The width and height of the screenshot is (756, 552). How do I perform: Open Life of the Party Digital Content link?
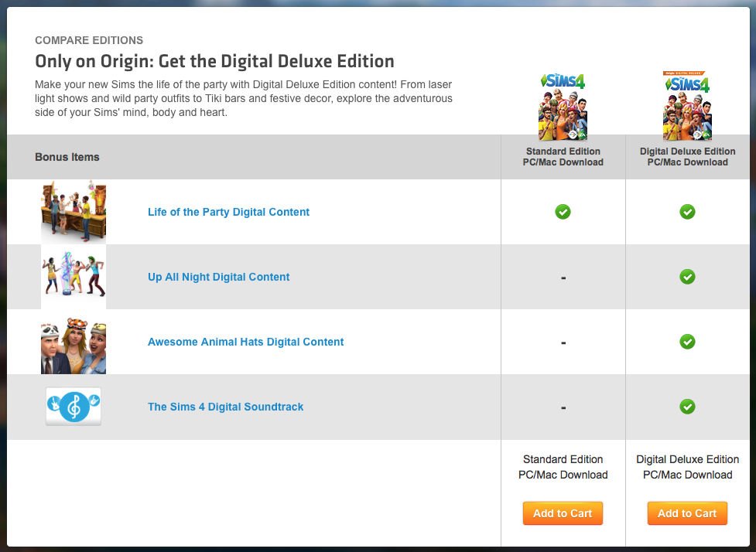click(x=228, y=212)
